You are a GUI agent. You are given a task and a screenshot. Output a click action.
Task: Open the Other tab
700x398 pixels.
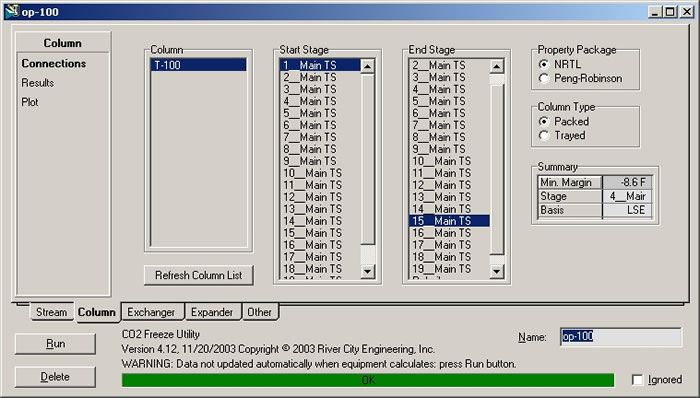tap(259, 312)
